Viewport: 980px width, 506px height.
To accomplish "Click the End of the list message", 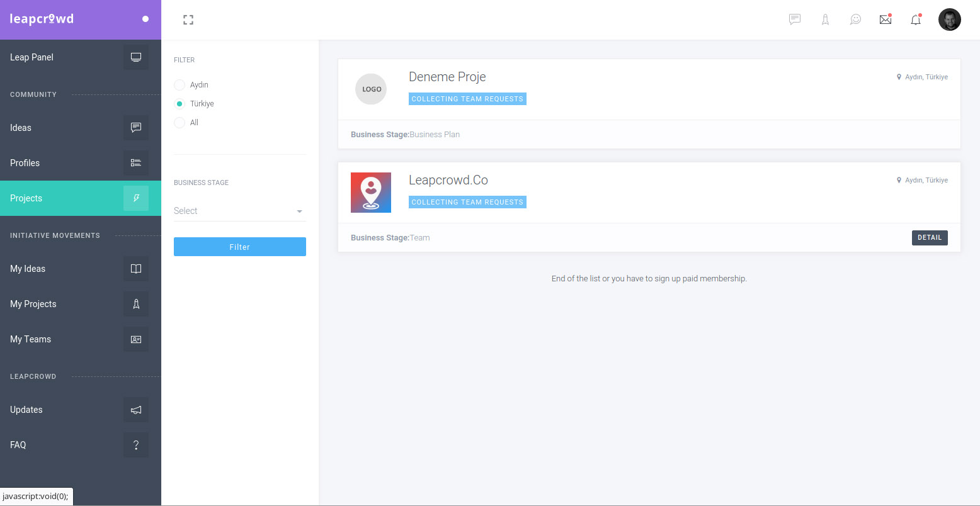I will [x=649, y=278].
